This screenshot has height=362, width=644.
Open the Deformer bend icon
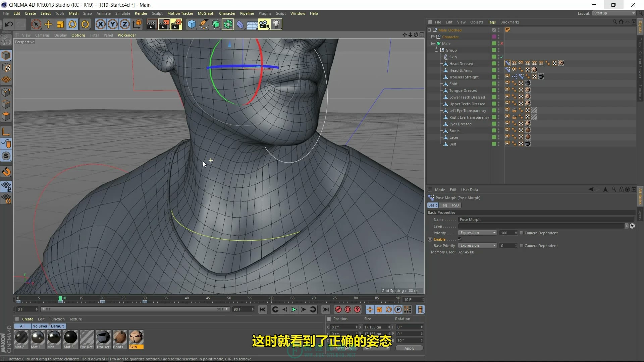tap(240, 24)
